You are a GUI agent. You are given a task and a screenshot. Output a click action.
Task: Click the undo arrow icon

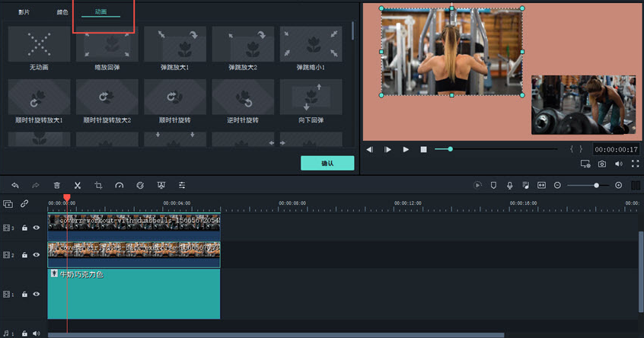tap(15, 185)
